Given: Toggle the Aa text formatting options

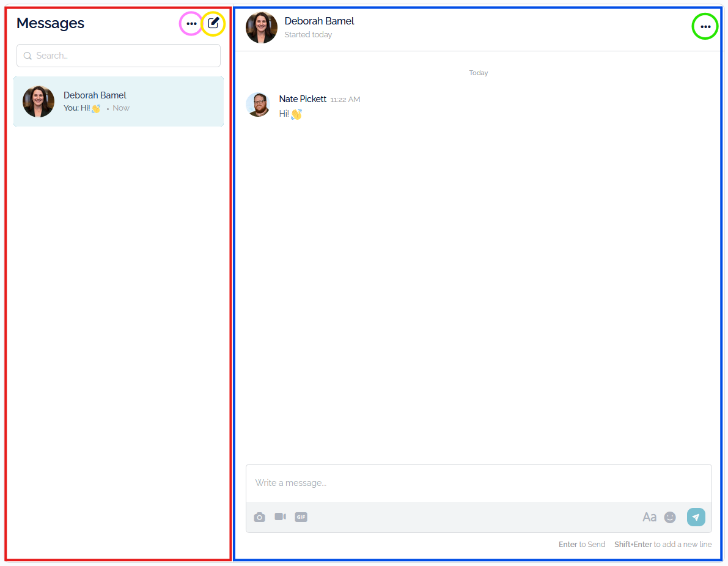Looking at the screenshot, I should tap(649, 517).
